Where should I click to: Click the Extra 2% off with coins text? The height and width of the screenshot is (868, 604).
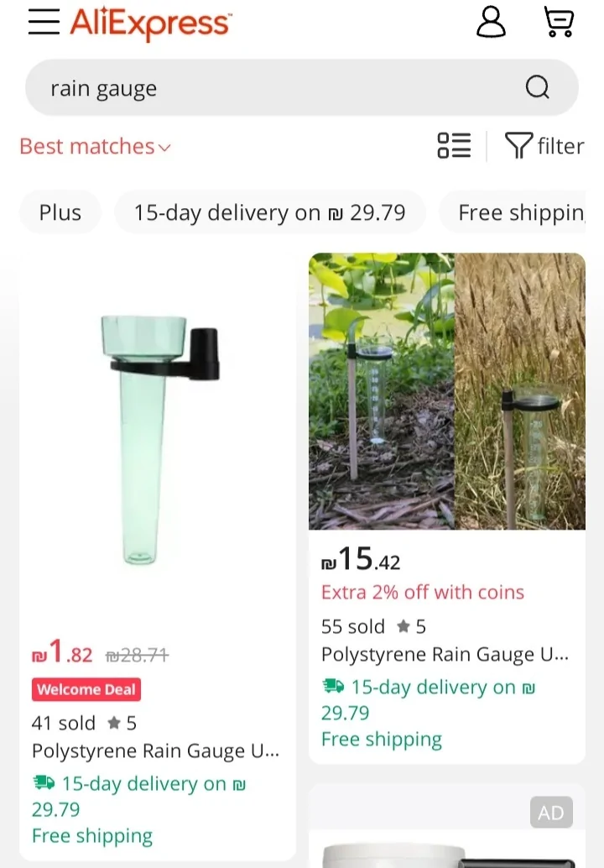[422, 592]
